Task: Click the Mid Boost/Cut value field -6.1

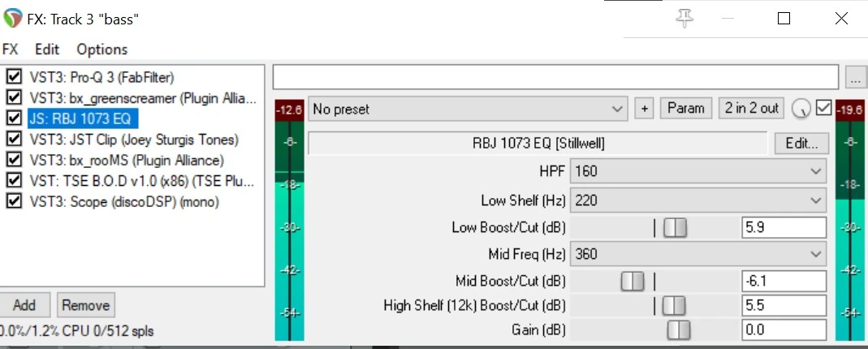Action: [784, 281]
